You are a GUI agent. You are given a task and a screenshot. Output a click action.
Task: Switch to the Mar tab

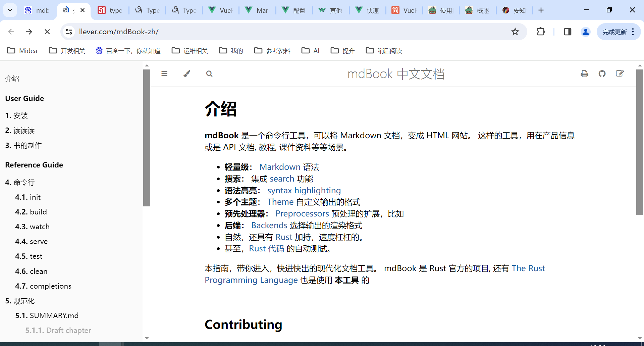[x=257, y=10]
